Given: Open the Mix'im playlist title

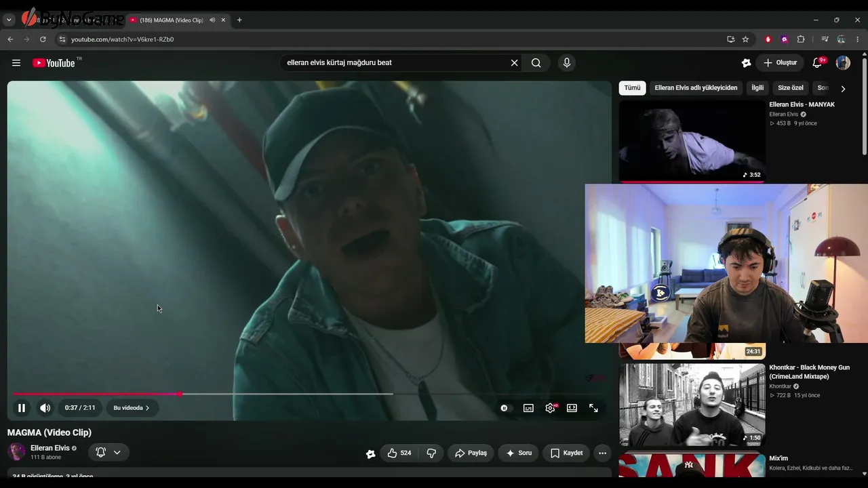Looking at the screenshot, I should [x=778, y=458].
